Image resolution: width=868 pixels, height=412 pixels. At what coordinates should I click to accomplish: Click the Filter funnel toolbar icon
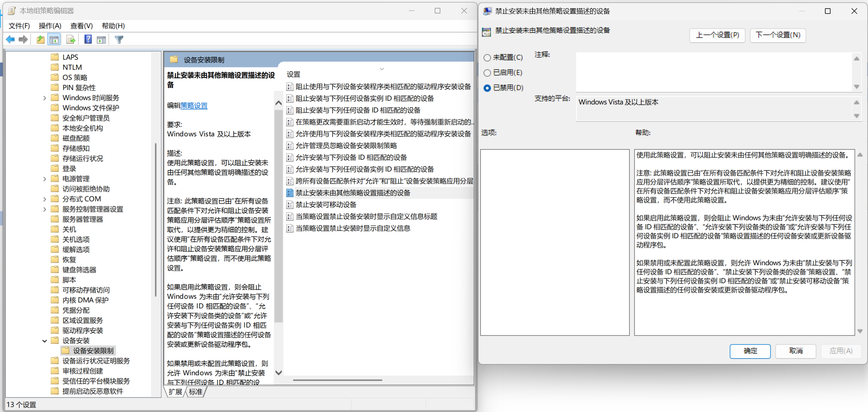coord(119,39)
